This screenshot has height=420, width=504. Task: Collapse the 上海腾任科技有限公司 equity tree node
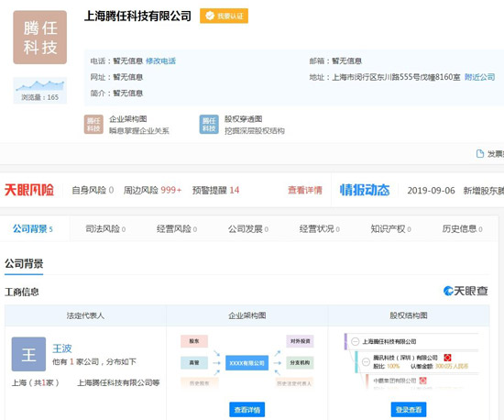click(355, 341)
